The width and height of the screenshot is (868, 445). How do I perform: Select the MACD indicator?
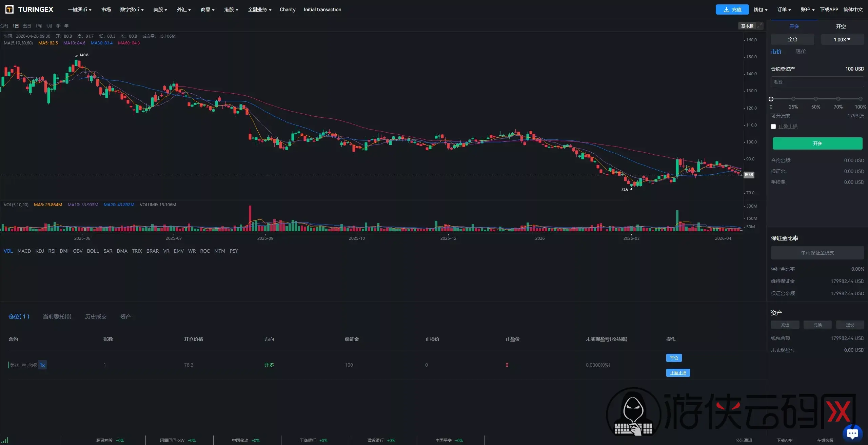tap(24, 251)
